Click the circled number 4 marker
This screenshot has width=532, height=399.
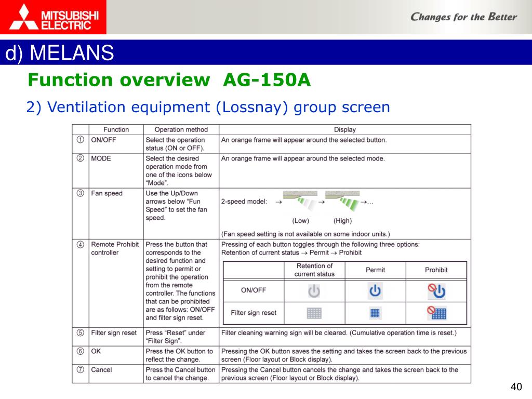coord(81,244)
